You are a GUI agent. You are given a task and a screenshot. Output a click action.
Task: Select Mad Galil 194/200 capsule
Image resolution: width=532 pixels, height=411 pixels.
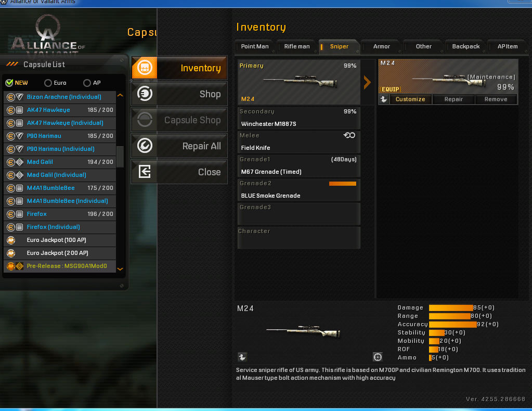coord(60,162)
